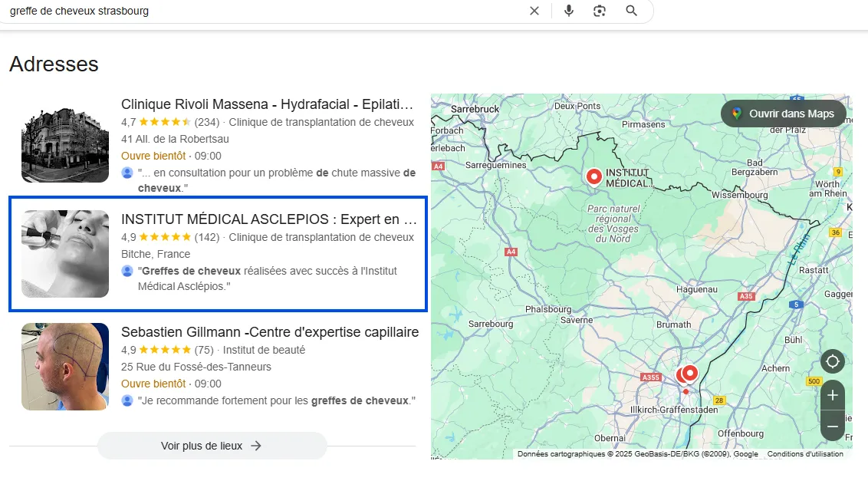Click the Gillmann 4,9 rating with (75) reviews
Screen dimensions: 868x481
click(x=167, y=351)
